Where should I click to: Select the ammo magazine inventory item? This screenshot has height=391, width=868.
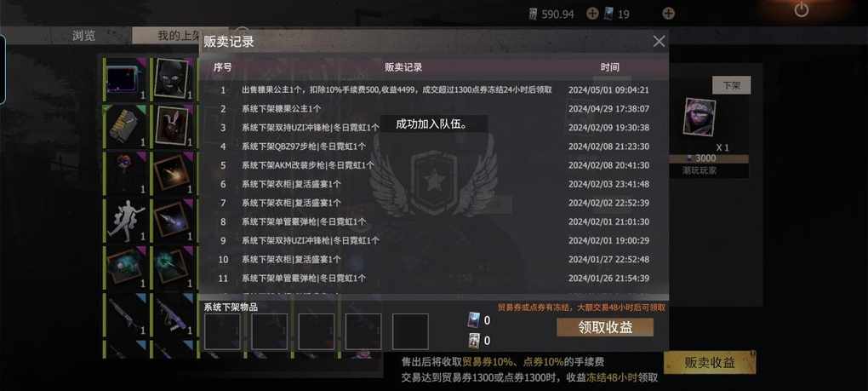[x=126, y=127]
